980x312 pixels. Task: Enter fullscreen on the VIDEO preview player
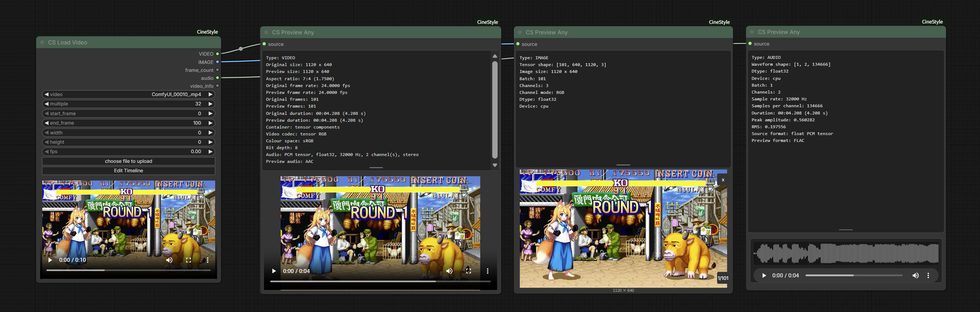[x=468, y=271]
